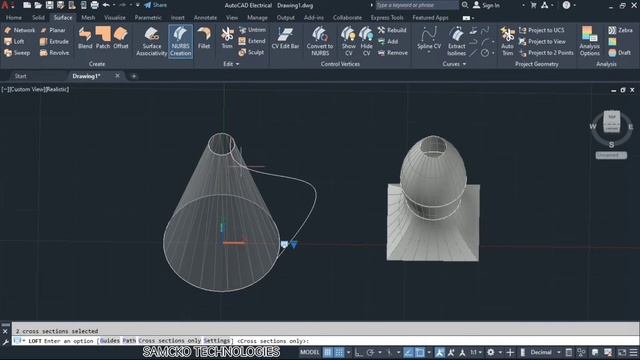The height and width of the screenshot is (360, 640).
Task: Toggle polar tracking in status bar
Action: (370, 352)
